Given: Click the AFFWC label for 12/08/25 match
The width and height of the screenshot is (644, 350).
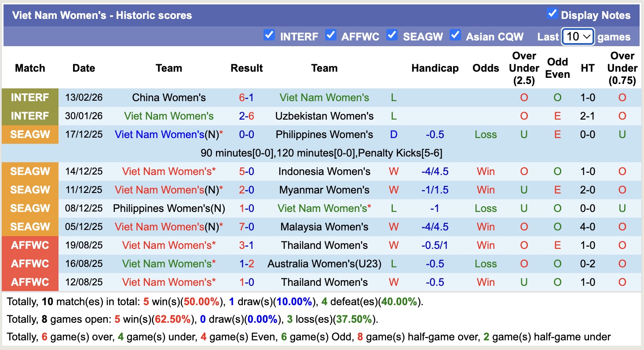Looking at the screenshot, I should [x=30, y=282].
